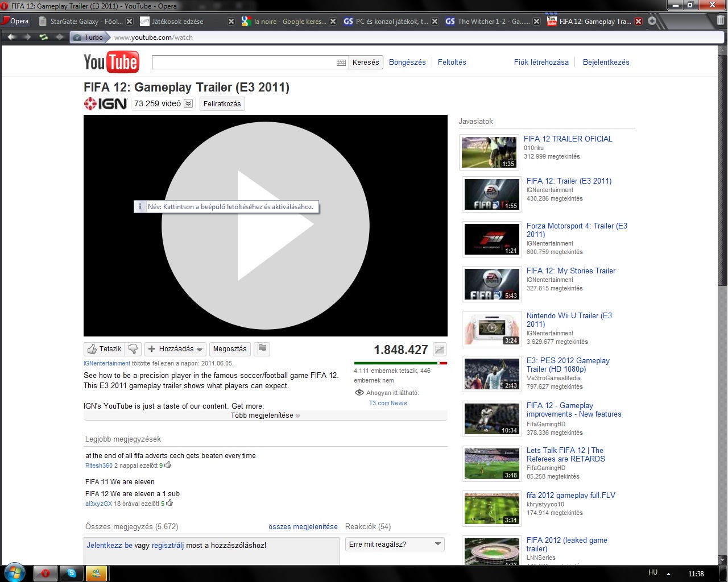Open the Hozzáadás dropdown
This screenshot has width=728, height=582.
click(x=175, y=349)
